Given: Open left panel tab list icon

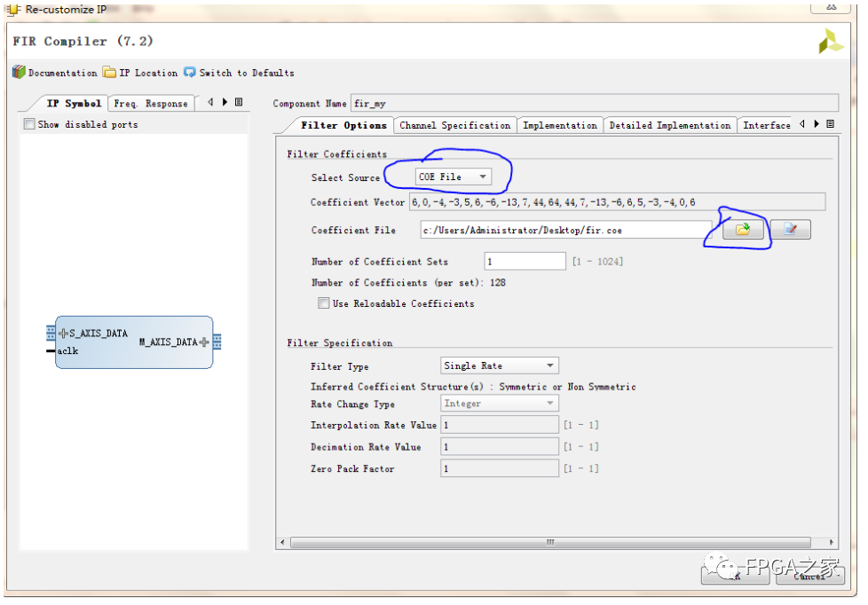Looking at the screenshot, I should tap(239, 103).
